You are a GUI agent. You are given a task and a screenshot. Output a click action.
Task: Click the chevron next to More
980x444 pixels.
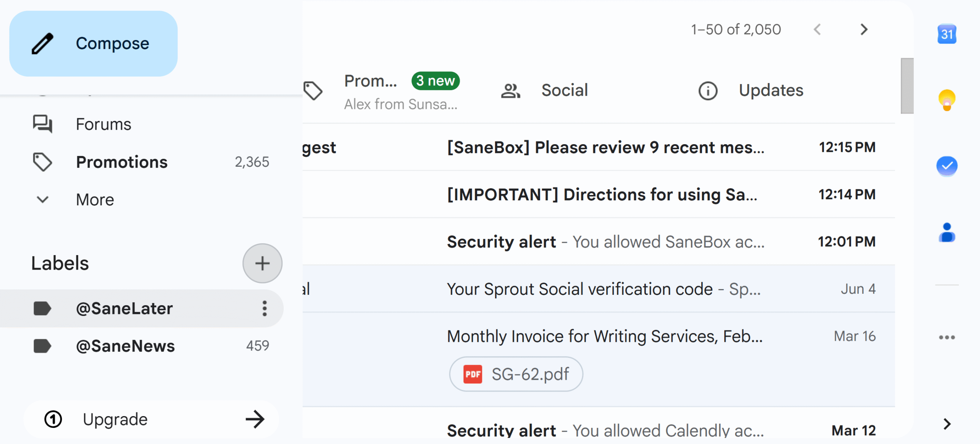click(42, 200)
